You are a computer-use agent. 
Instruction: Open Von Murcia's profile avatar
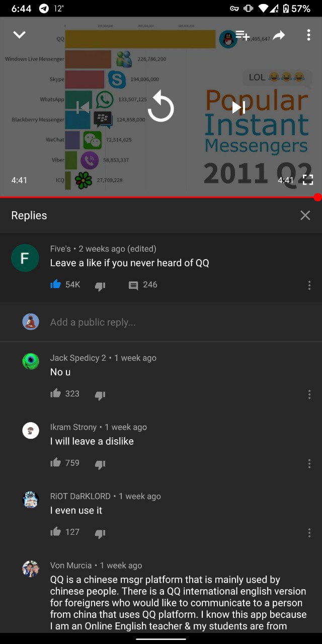click(x=31, y=569)
